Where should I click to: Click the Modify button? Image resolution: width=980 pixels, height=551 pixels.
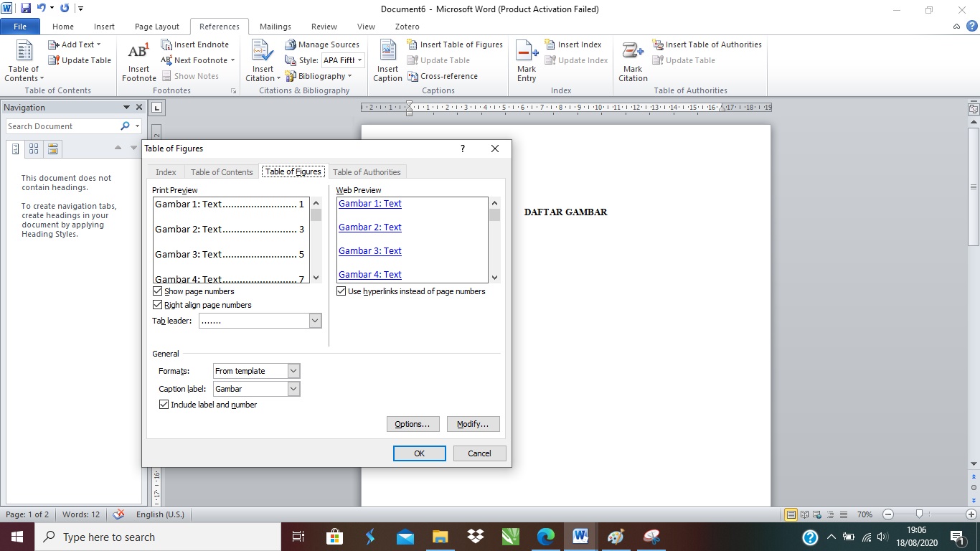(473, 424)
